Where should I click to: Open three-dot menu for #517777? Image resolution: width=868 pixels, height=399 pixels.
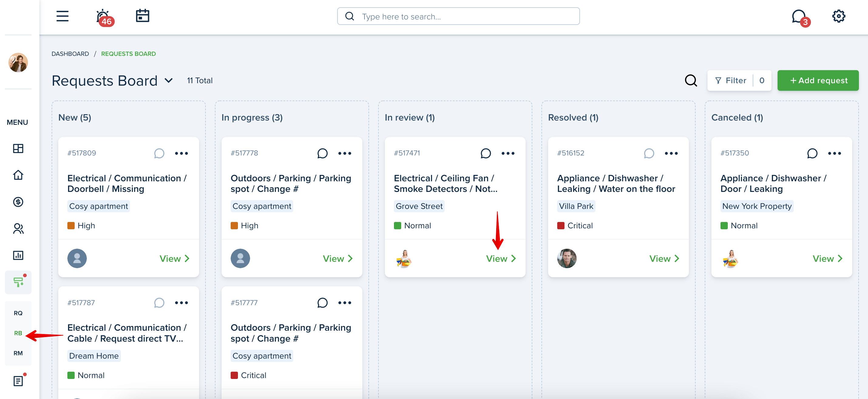click(345, 303)
